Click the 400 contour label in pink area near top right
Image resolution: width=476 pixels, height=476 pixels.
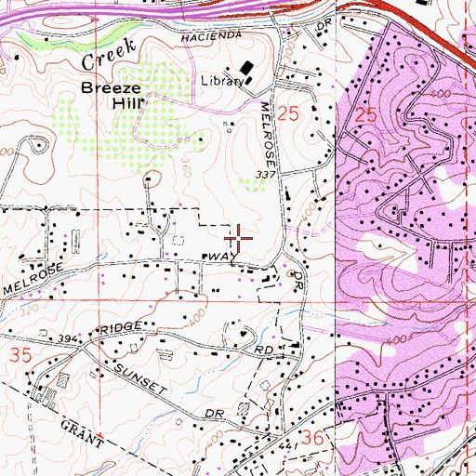(442, 93)
